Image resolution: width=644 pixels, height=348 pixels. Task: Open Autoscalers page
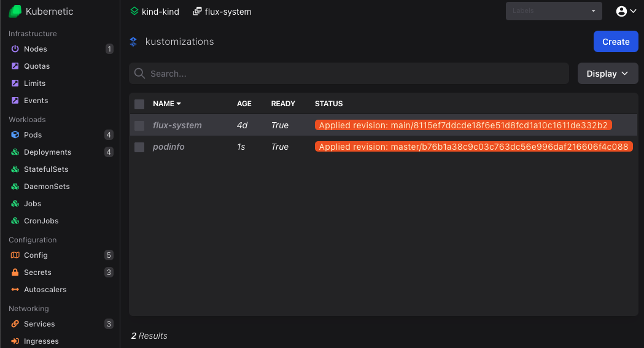coord(45,289)
